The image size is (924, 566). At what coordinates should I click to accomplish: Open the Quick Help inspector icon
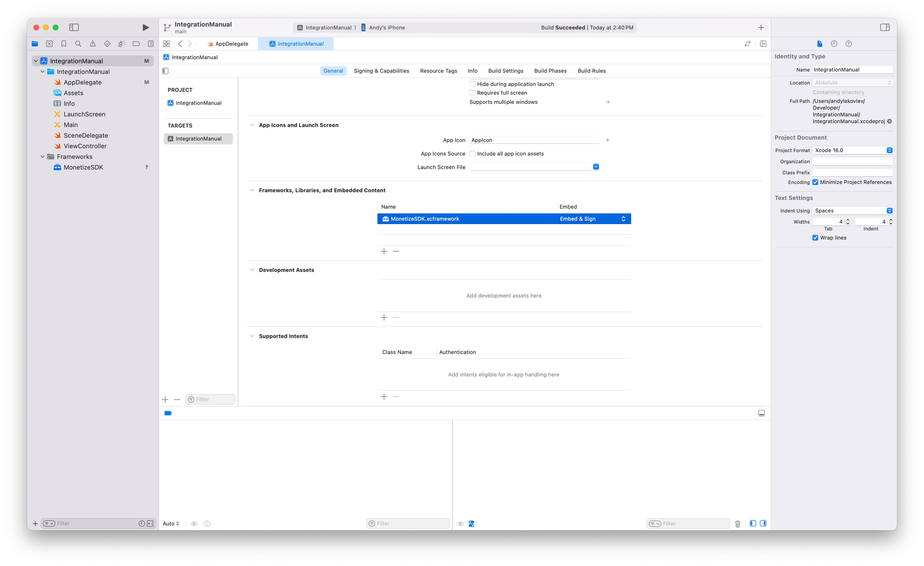tap(848, 44)
